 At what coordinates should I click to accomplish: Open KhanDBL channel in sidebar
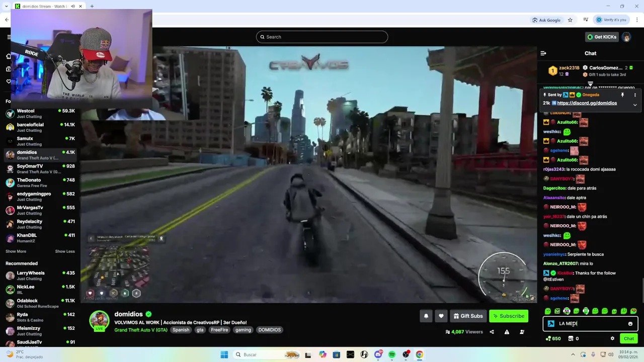pos(40,238)
